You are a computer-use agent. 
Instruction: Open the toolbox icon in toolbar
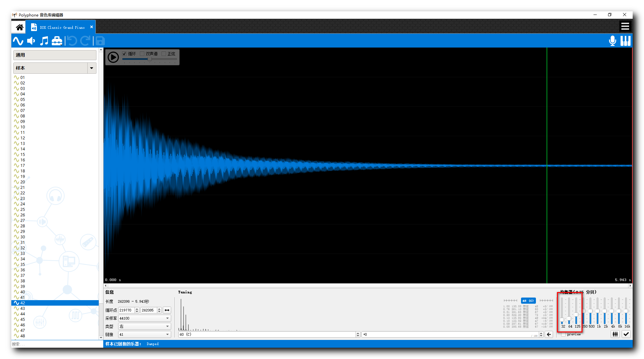point(57,41)
